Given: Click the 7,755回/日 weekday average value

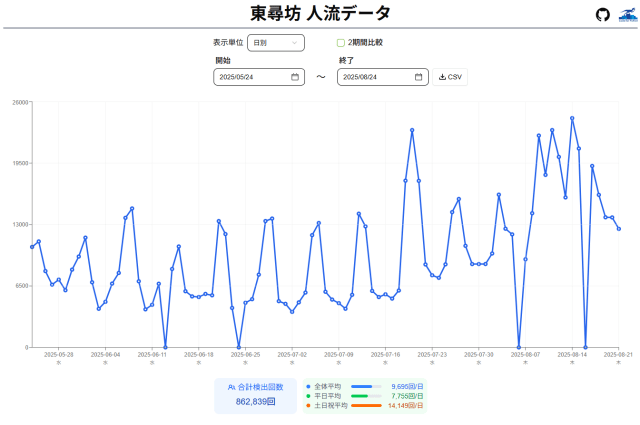Looking at the screenshot, I should coord(407,396).
